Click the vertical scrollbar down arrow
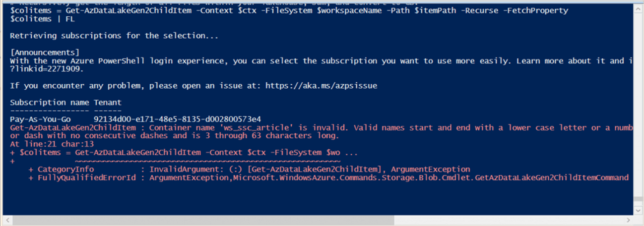644x226 pixels. coord(639,211)
